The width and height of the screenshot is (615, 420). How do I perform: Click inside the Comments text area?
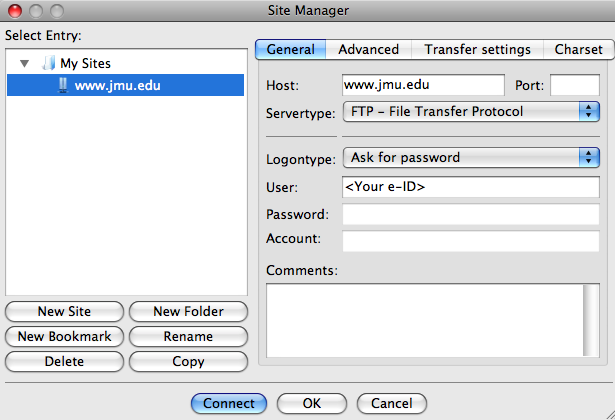click(x=424, y=320)
